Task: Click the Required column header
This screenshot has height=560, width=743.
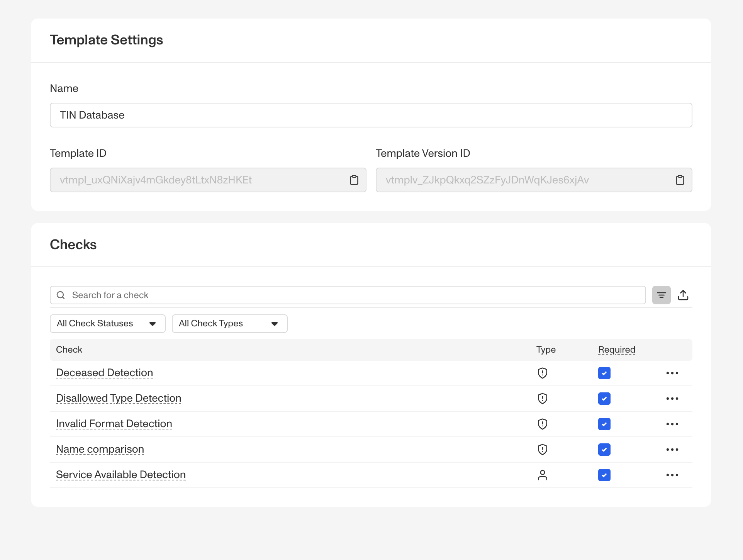Action: [616, 350]
